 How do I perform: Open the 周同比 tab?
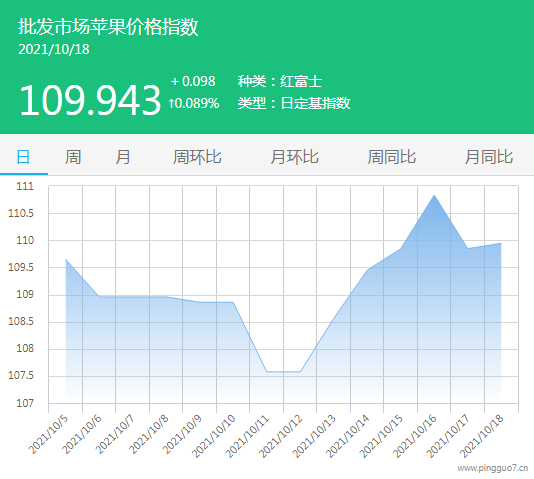(392, 157)
